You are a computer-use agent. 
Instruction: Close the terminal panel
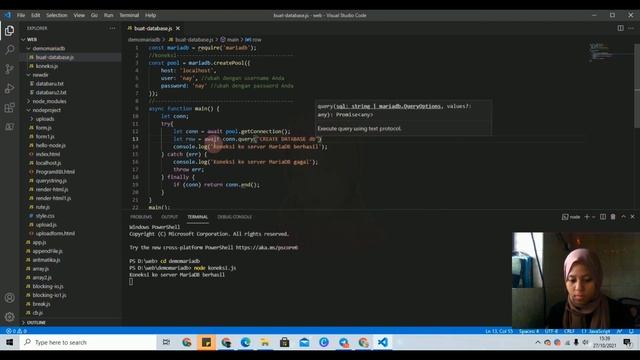[x=633, y=217]
